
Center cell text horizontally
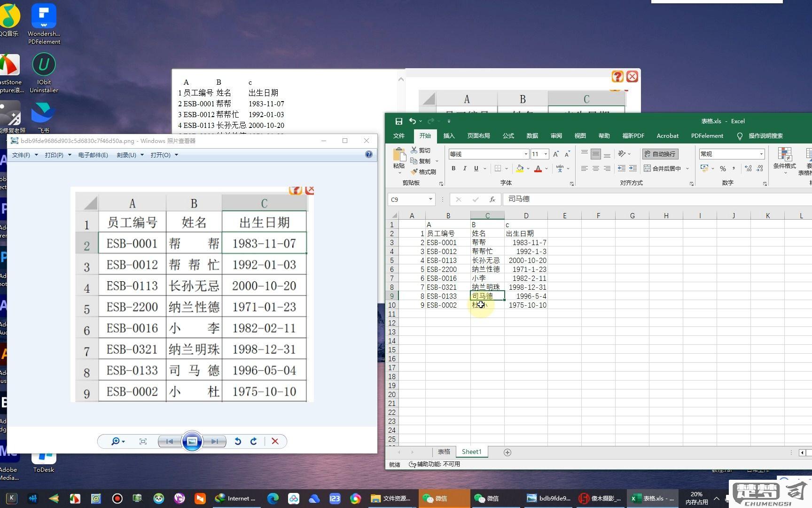pos(595,168)
